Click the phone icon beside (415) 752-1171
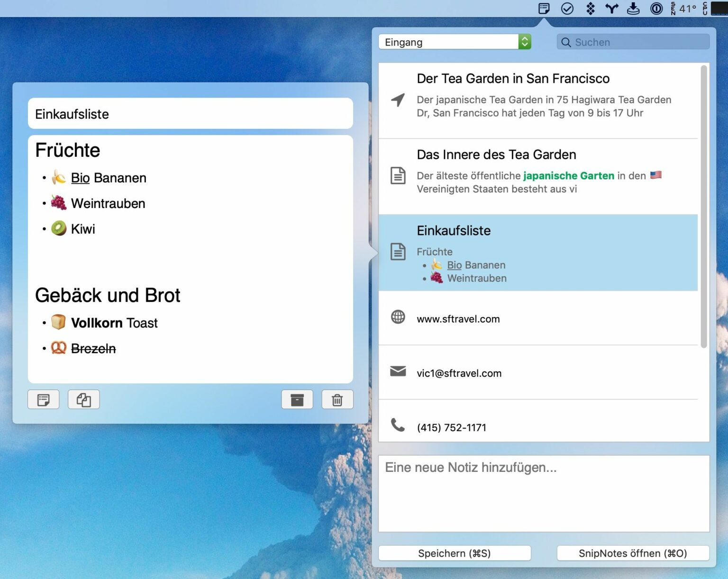The height and width of the screenshot is (579, 728). coord(399,426)
